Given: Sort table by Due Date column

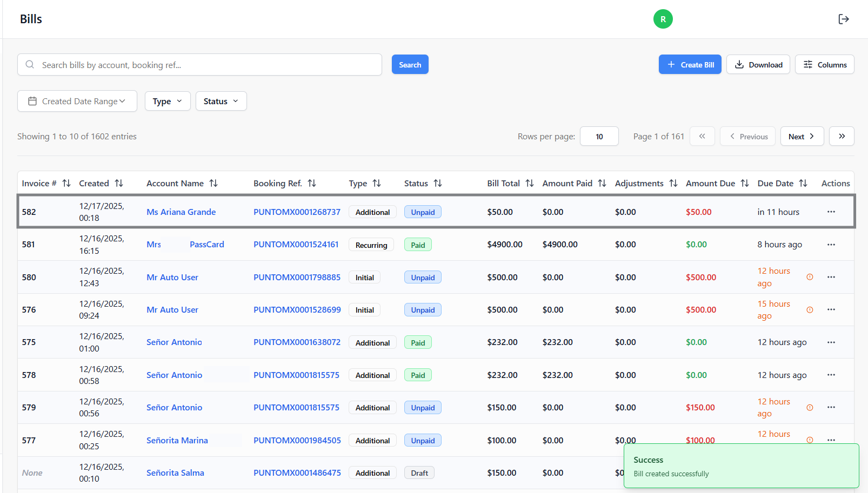Looking at the screenshot, I should point(803,184).
